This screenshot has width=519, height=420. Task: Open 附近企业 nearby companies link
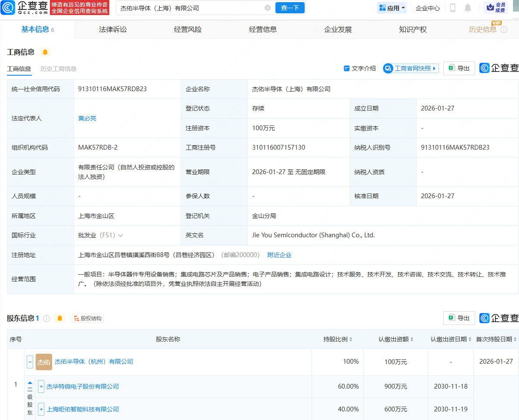click(279, 255)
